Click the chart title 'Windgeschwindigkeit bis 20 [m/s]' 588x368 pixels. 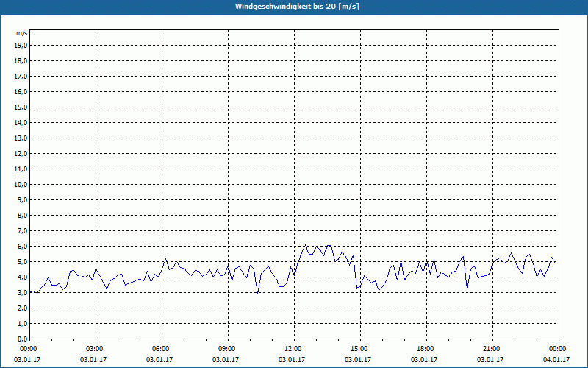pyautogui.click(x=297, y=7)
